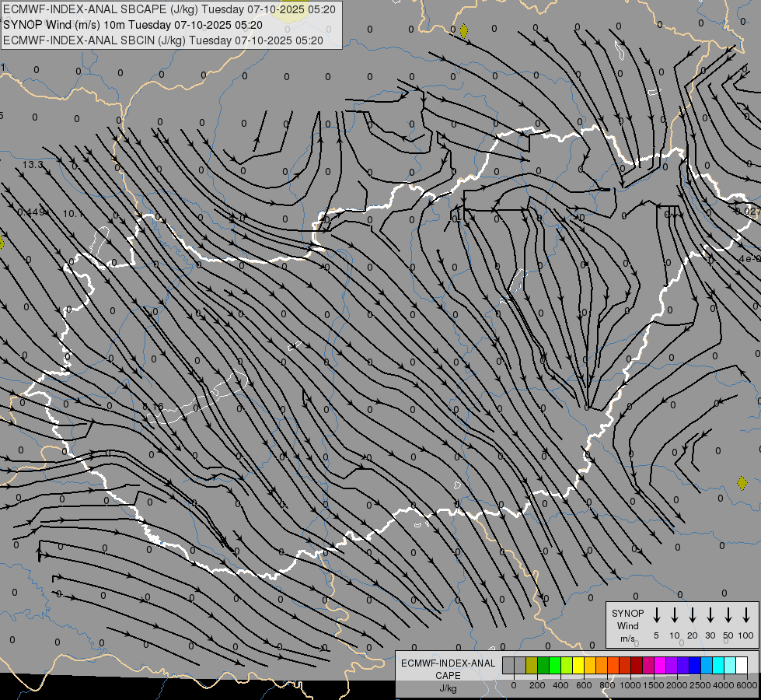Click the 10 m/s wind arrow in legend
The width and height of the screenshot is (761, 700).
(675, 615)
